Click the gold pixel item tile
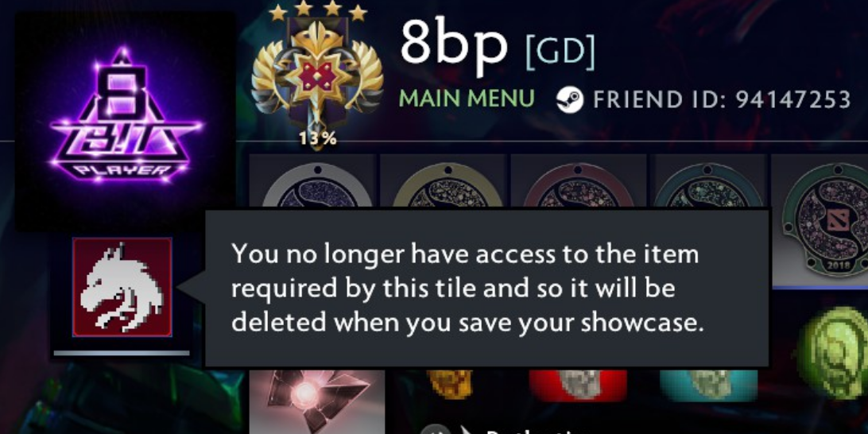The image size is (868, 434). (450, 384)
